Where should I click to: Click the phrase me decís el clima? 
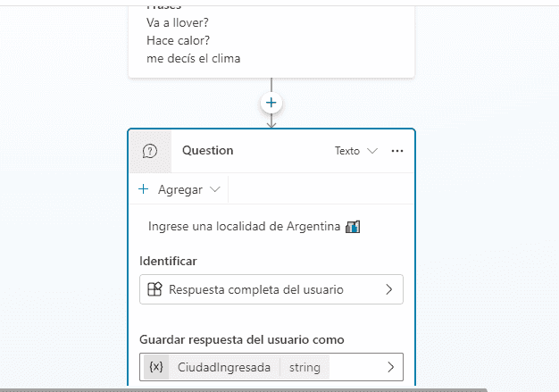click(x=194, y=58)
